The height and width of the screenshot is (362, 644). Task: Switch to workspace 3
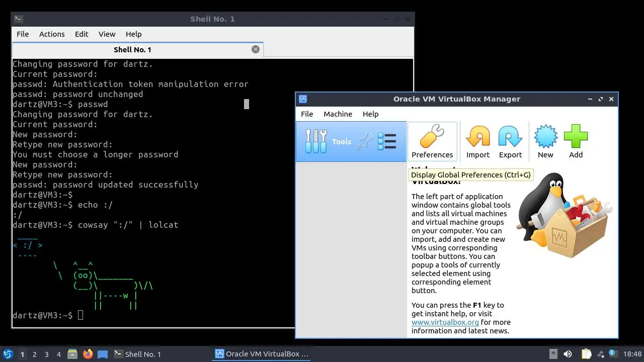coord(46,354)
